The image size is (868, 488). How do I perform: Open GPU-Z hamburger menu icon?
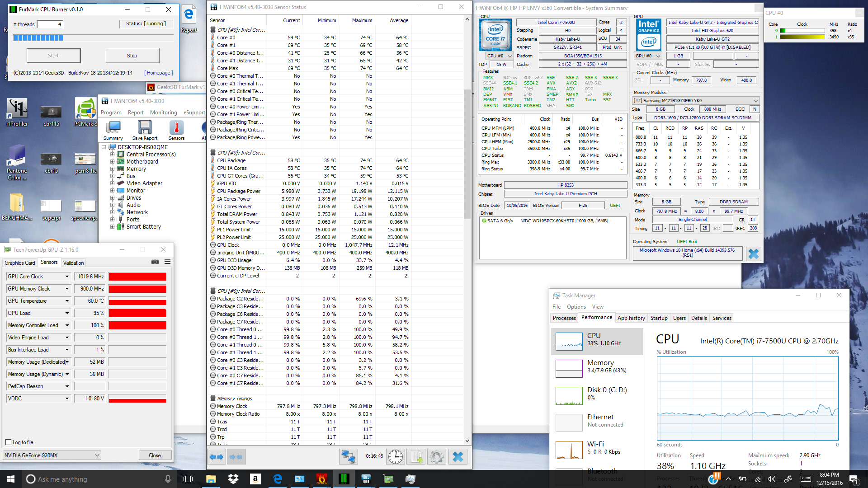tap(167, 262)
